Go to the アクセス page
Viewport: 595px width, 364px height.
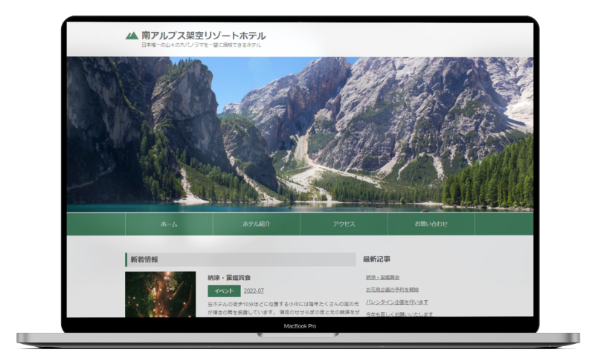click(x=344, y=224)
